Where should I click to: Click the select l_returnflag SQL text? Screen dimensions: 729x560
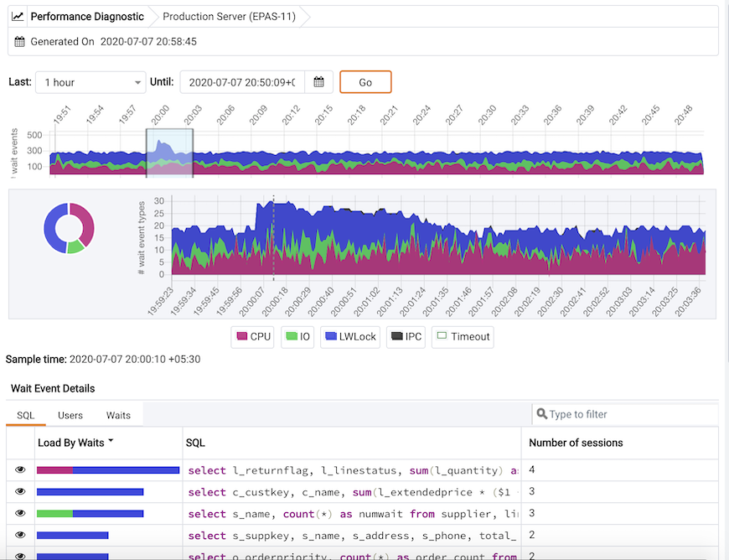[353, 470]
